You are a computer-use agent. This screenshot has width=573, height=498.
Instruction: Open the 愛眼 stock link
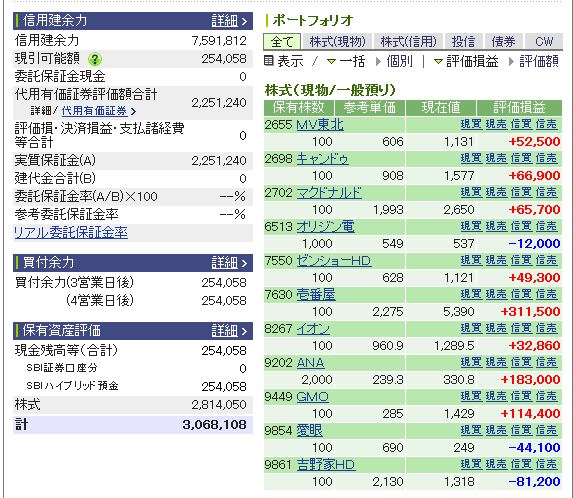click(310, 431)
